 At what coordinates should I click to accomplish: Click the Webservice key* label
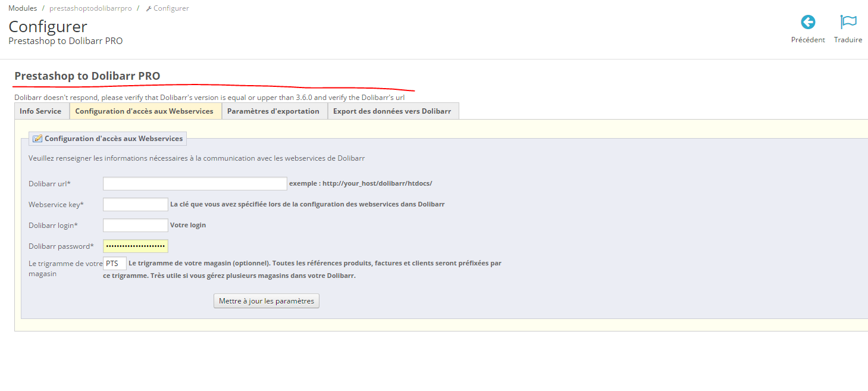(x=56, y=205)
